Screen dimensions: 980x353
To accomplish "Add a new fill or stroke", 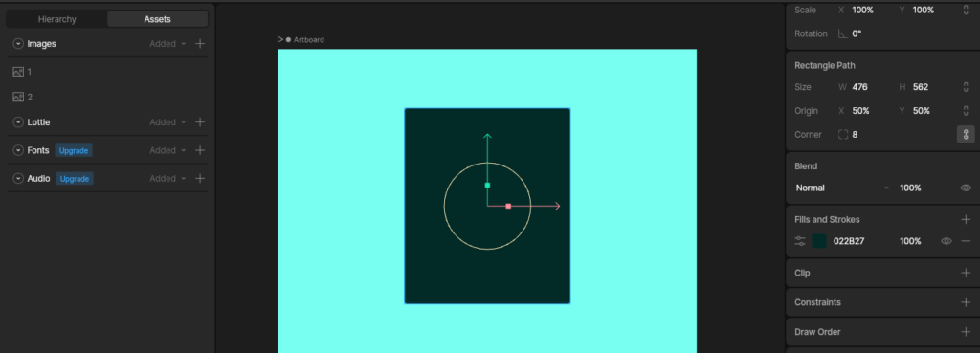I will 966,219.
